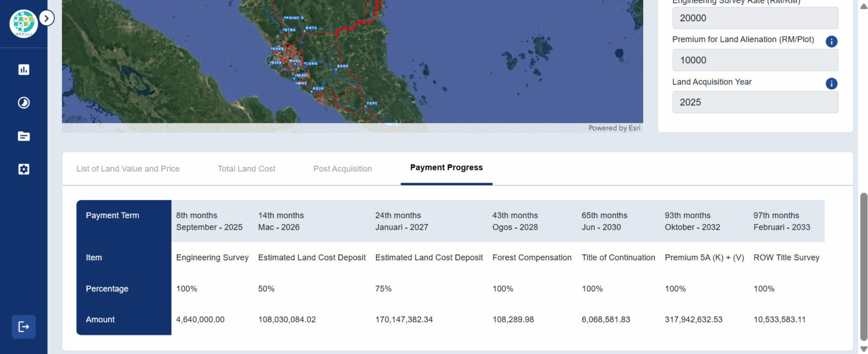
Task: Switch to Total Land Cost tab
Action: (x=246, y=169)
